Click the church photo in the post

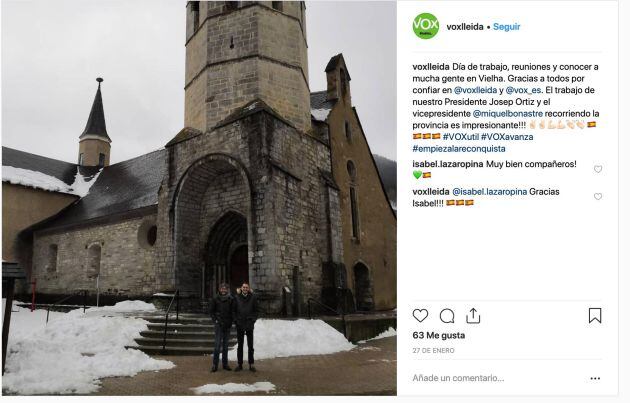tap(198, 200)
